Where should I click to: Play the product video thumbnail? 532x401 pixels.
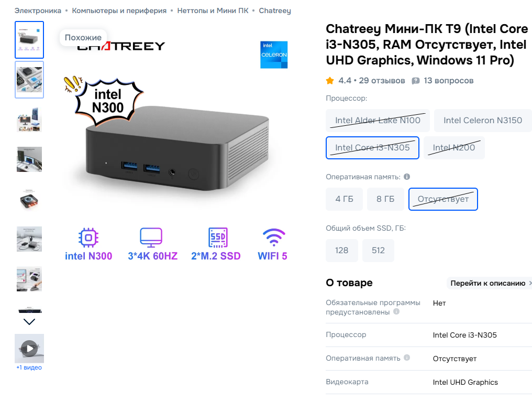tap(29, 349)
